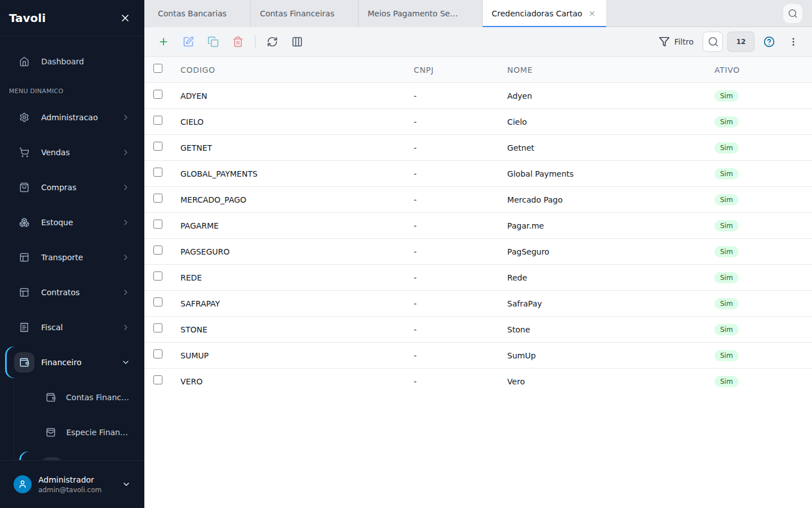Click the 12 record count button
The width and height of the screenshot is (812, 508).
pyautogui.click(x=741, y=42)
